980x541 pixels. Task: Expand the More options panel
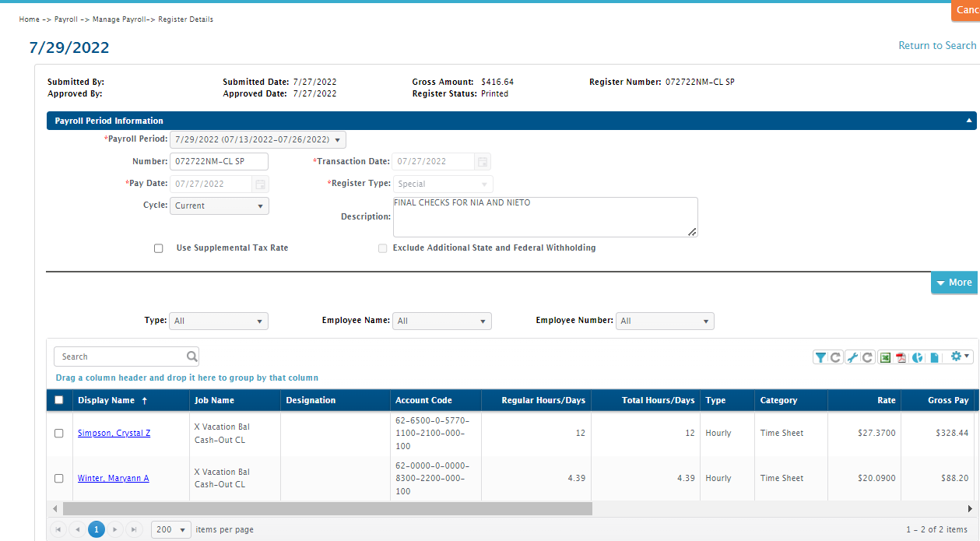(954, 283)
